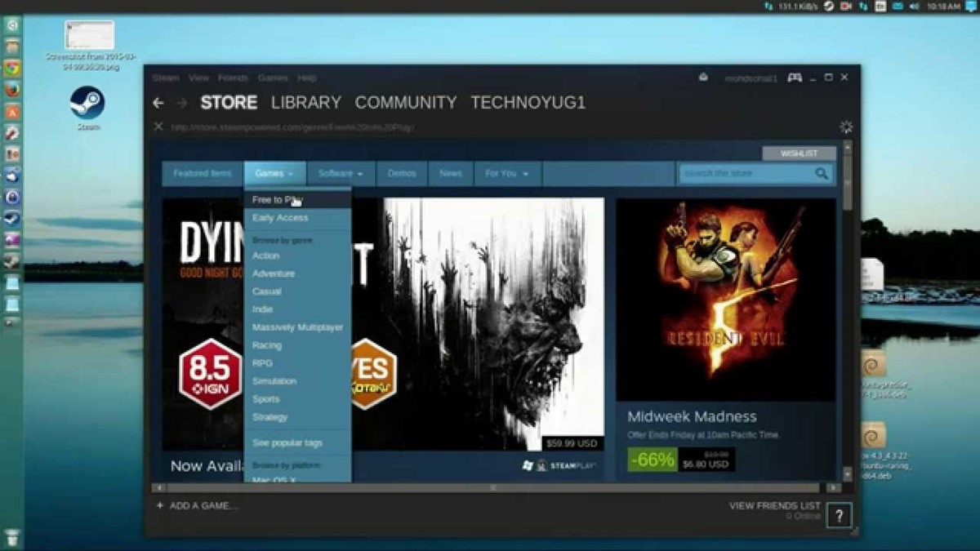Expand the Software dropdown tab

click(341, 173)
